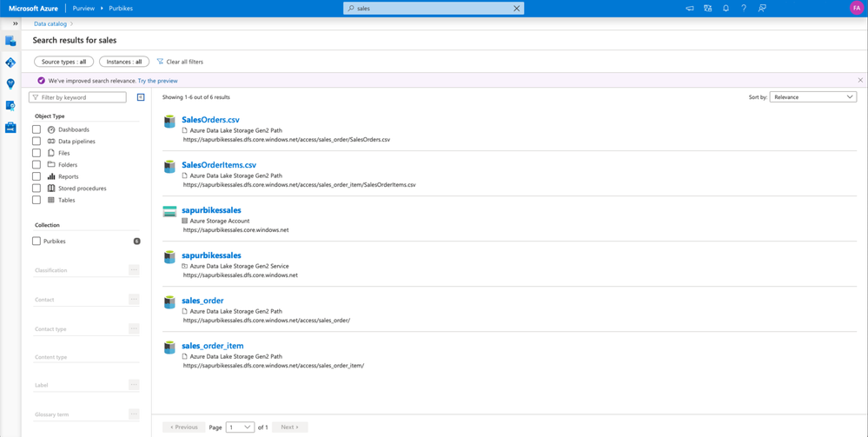The height and width of the screenshot is (437, 868).
Task: Click the Tables grid icon
Action: 51,200
